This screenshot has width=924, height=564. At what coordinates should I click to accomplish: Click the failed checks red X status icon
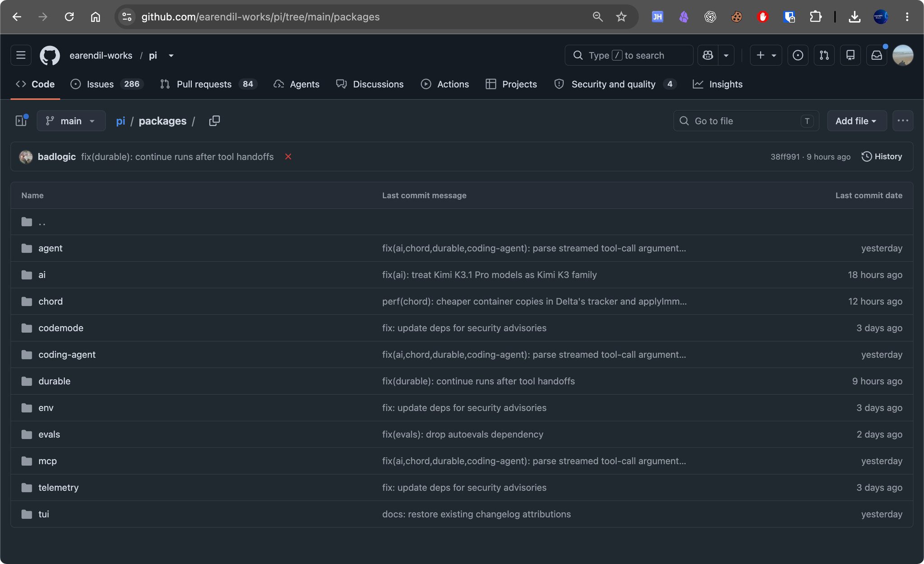click(288, 156)
